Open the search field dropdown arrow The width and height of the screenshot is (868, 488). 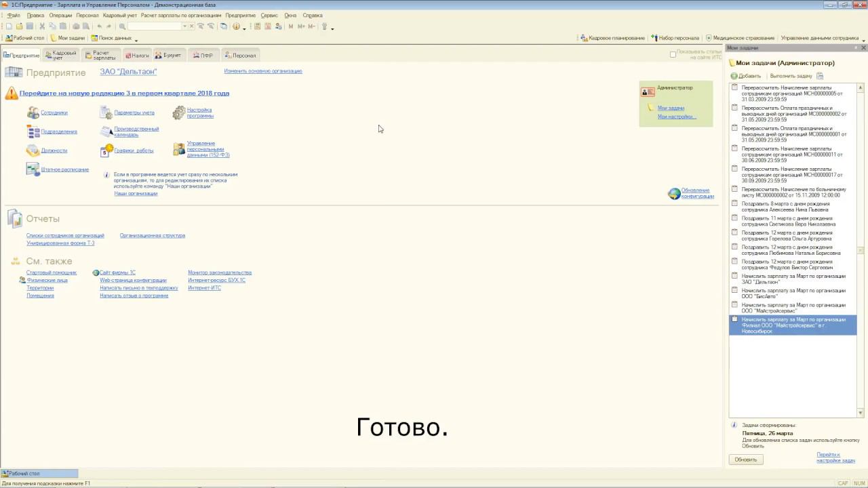click(x=184, y=26)
